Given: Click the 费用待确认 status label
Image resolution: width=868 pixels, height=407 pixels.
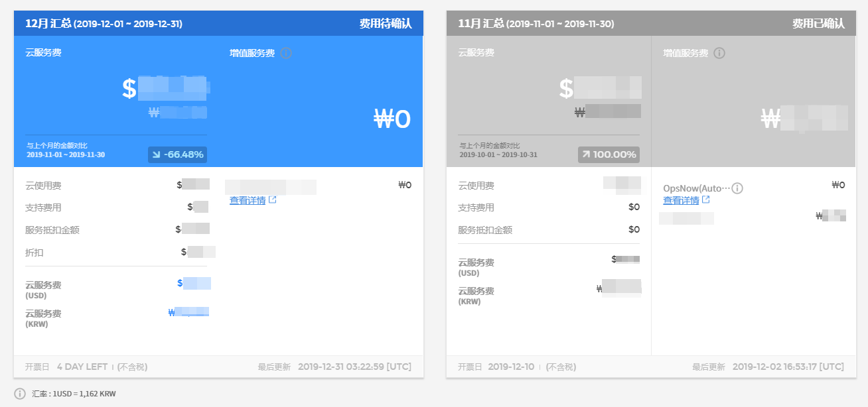Looking at the screenshot, I should 386,24.
